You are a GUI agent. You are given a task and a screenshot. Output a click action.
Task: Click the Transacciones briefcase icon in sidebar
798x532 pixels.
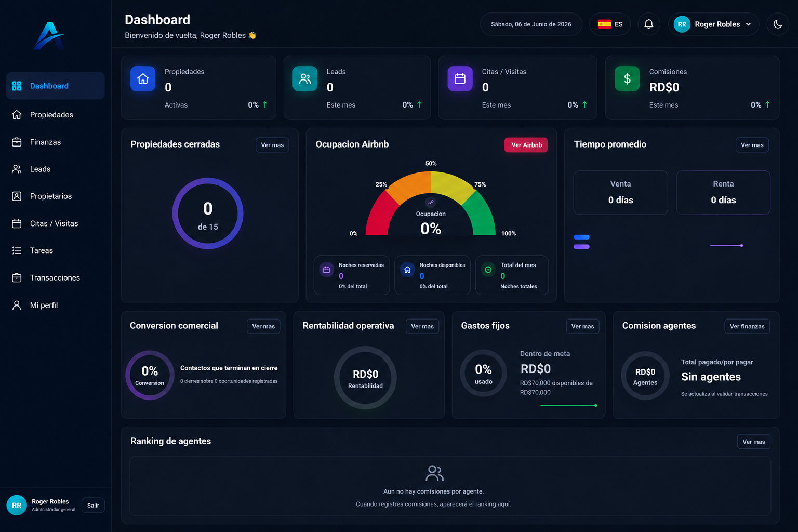click(17, 278)
